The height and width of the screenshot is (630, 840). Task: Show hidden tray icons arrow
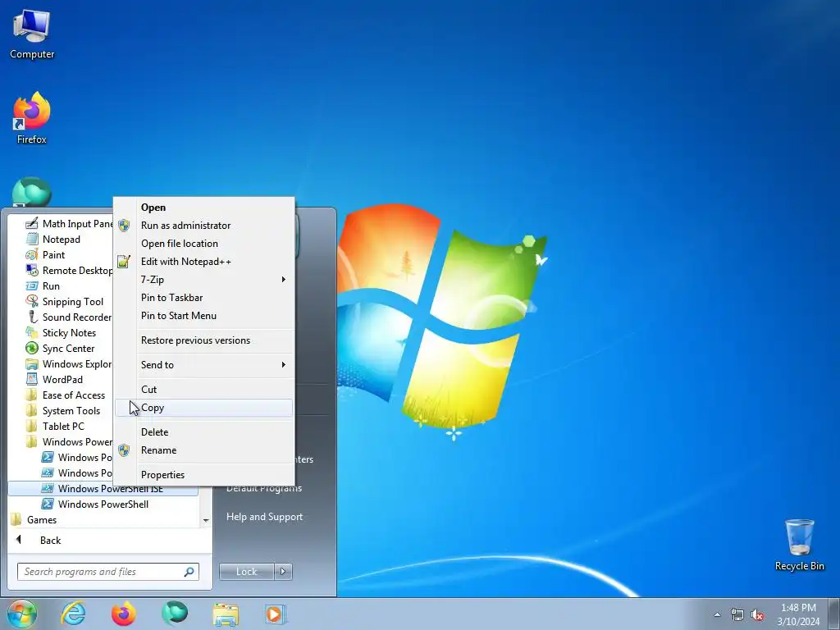tap(717, 615)
